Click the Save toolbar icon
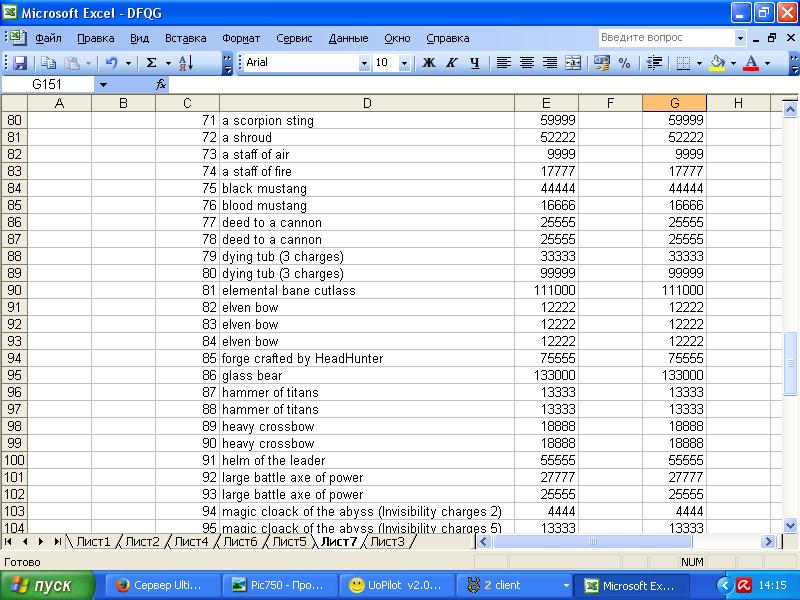 [x=20, y=63]
